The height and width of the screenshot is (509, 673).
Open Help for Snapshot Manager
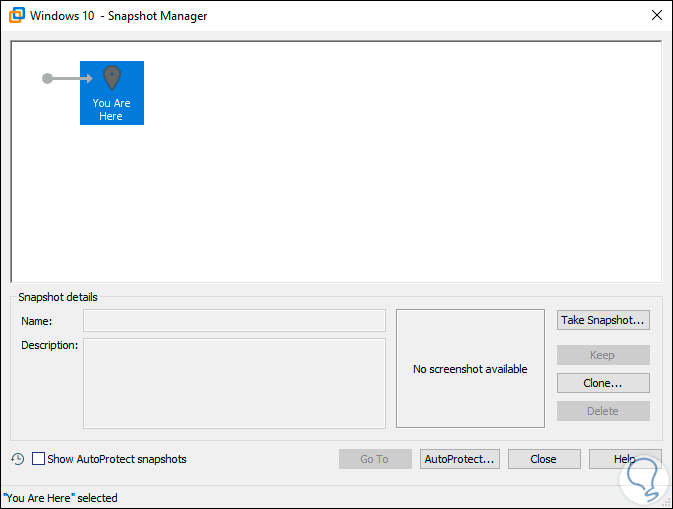click(x=625, y=459)
